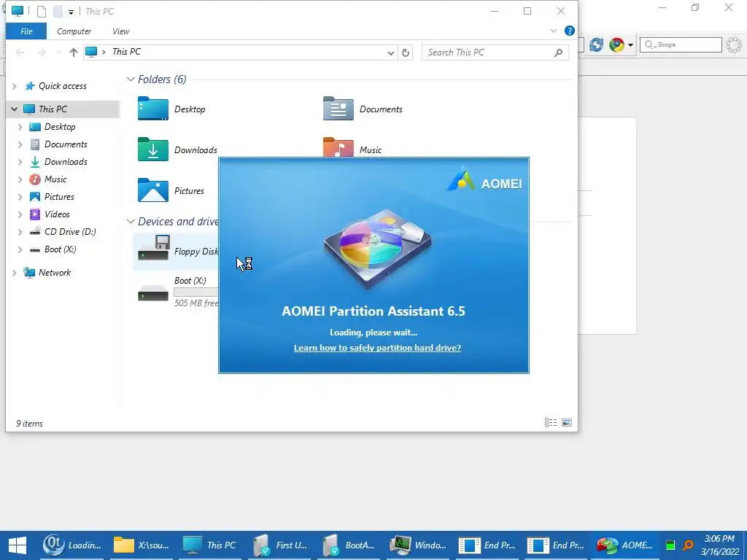This screenshot has width=747, height=560.
Task: Click the Chrome icon in background browser
Action: click(616, 44)
